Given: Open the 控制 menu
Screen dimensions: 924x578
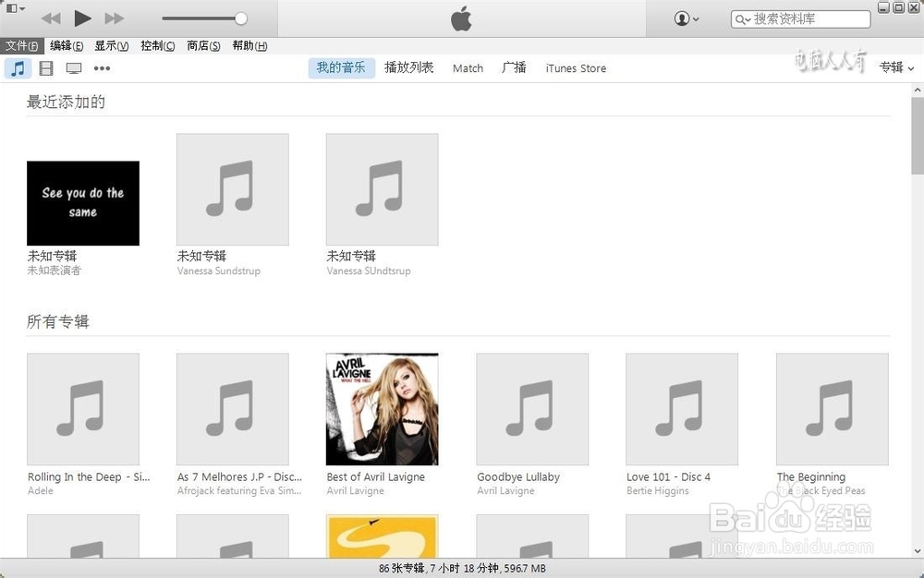Looking at the screenshot, I should pyautogui.click(x=157, y=46).
